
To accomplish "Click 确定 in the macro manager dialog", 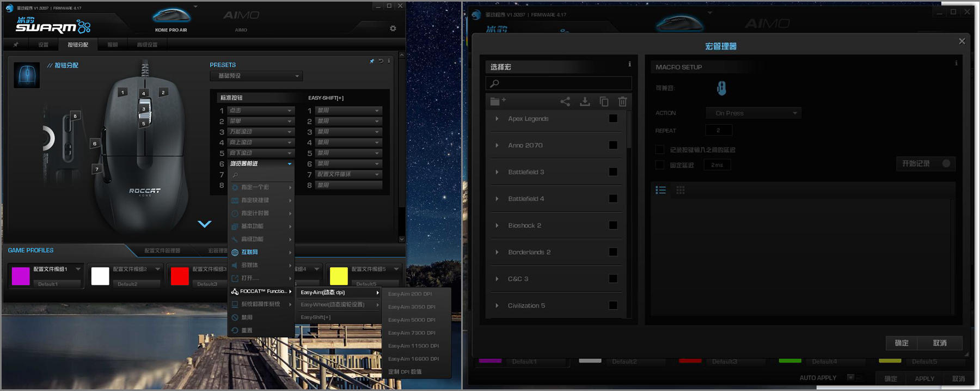I will pyautogui.click(x=901, y=343).
